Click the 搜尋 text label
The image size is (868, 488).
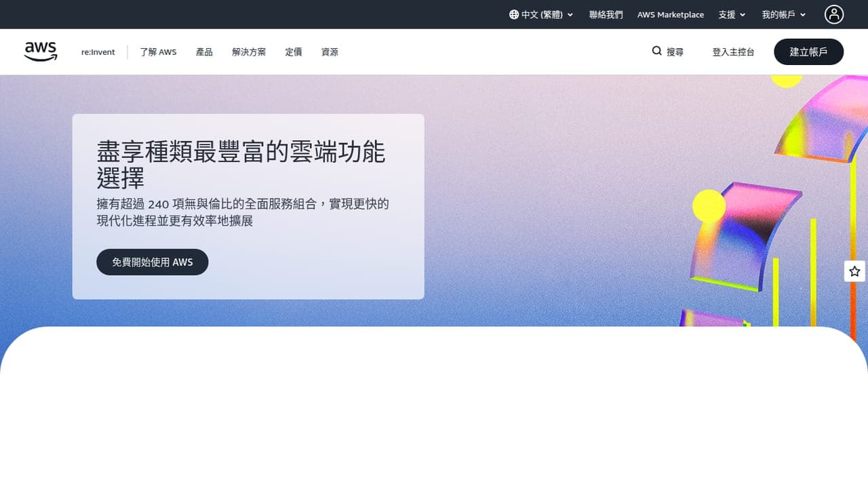tap(675, 52)
